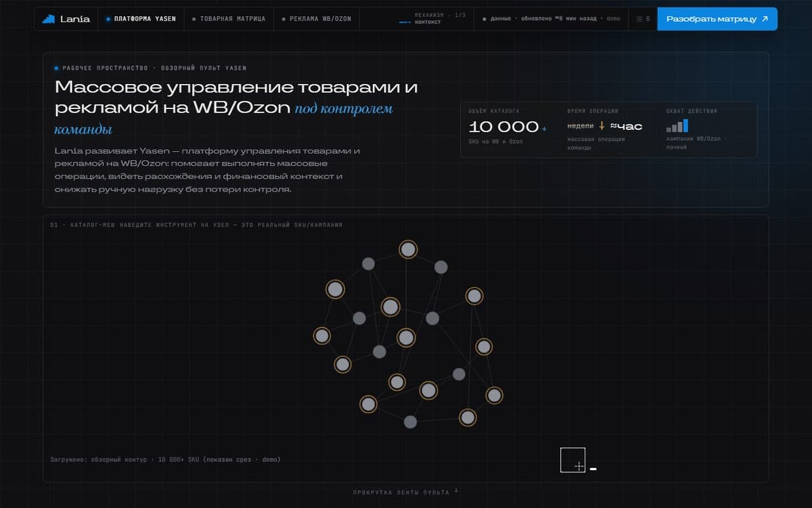This screenshot has height=508, width=812.
Task: Click the lowest gray node in the graph
Action: click(x=410, y=422)
